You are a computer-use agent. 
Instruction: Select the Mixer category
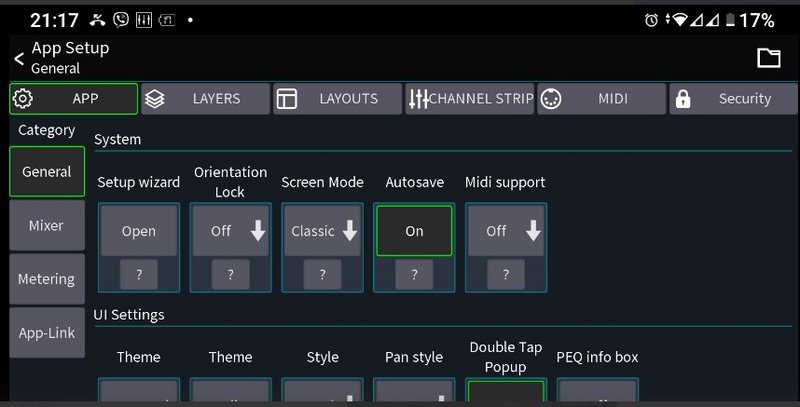point(47,225)
